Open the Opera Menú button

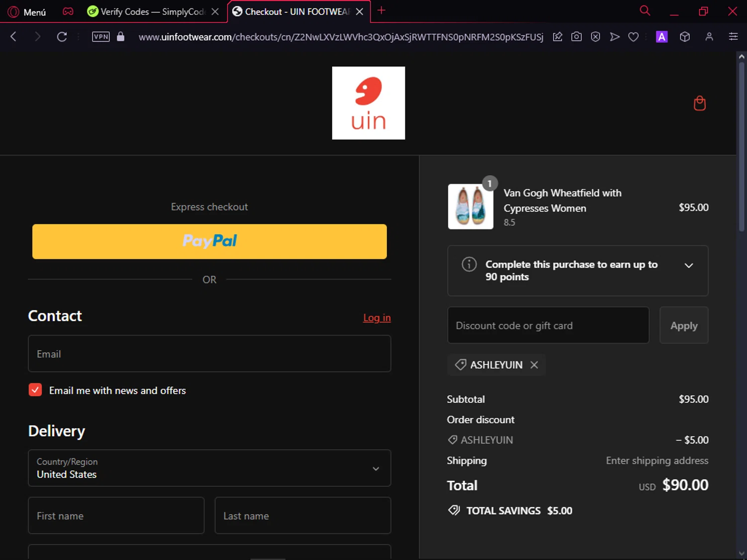tap(27, 11)
